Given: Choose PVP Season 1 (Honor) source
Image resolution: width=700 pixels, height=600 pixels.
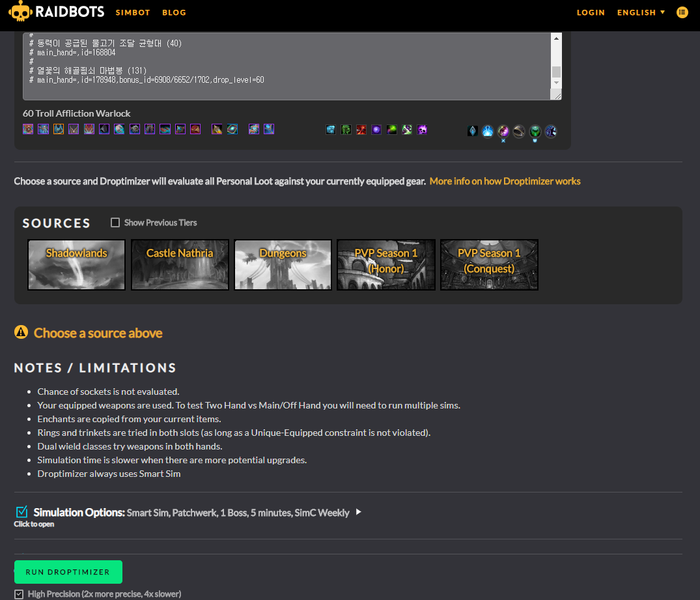Looking at the screenshot, I should pyautogui.click(x=386, y=264).
